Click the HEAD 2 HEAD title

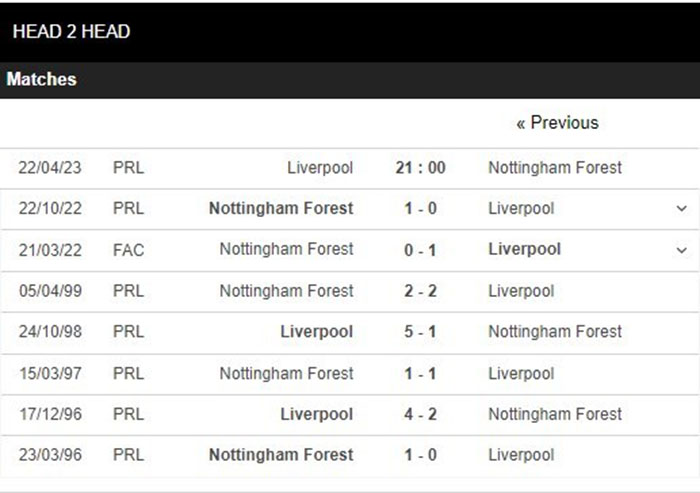point(71,32)
